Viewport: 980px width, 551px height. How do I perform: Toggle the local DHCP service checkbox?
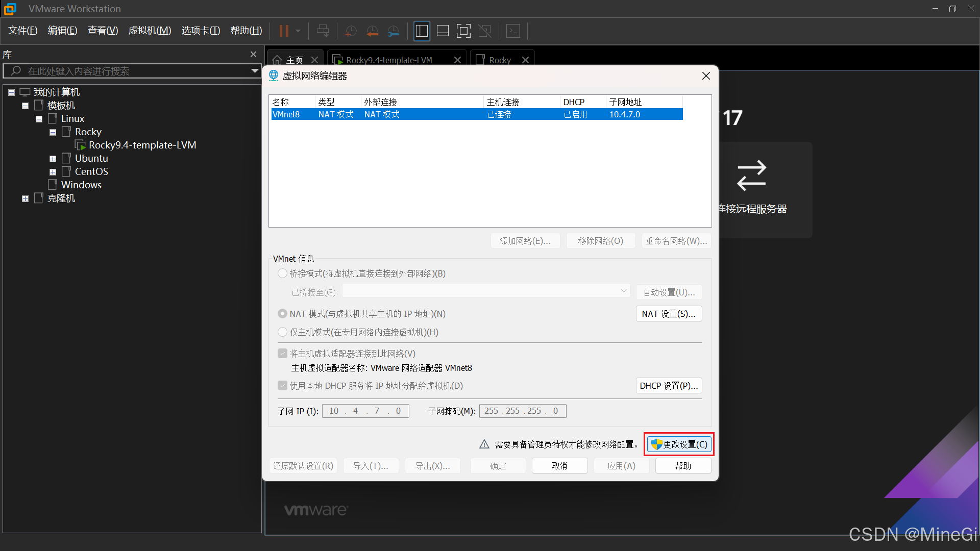click(282, 386)
